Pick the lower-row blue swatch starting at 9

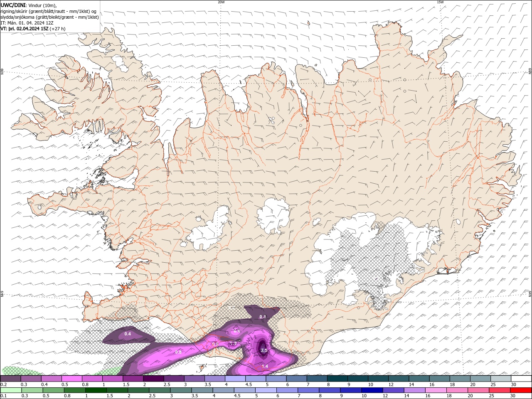351,390
